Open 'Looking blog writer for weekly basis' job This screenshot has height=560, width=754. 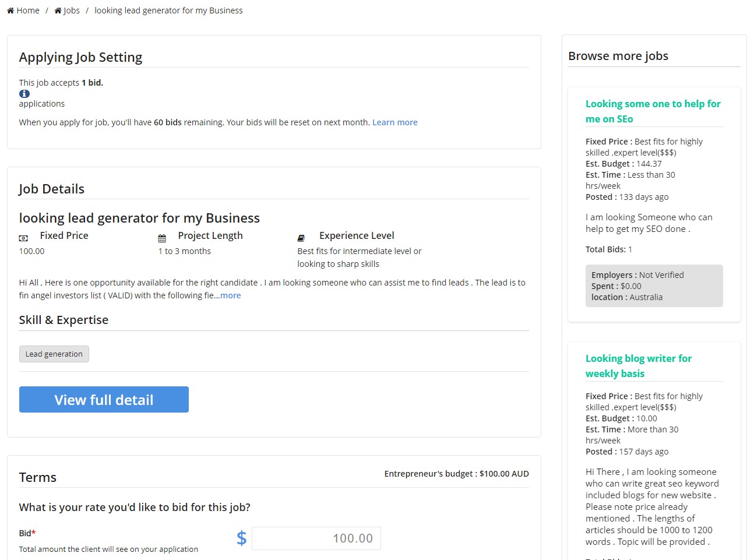(x=638, y=366)
